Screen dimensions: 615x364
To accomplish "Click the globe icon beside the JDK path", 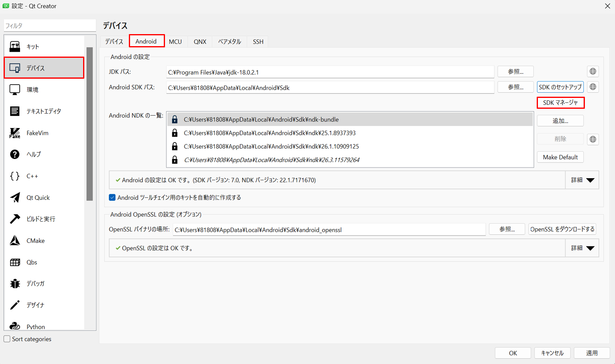I will coord(593,71).
